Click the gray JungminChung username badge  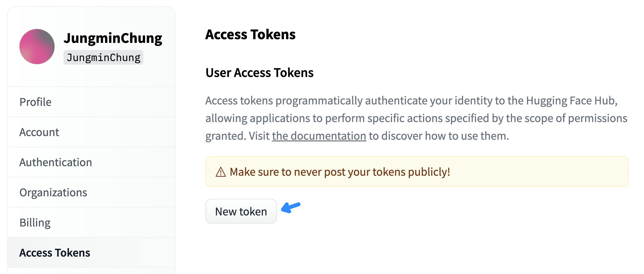point(103,58)
